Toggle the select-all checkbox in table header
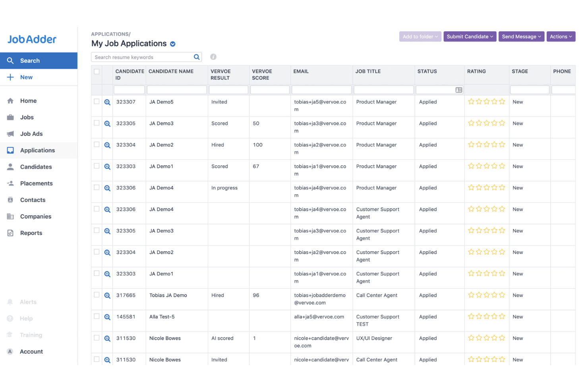Image resolution: width=588 pixels, height=392 pixels. (97, 71)
